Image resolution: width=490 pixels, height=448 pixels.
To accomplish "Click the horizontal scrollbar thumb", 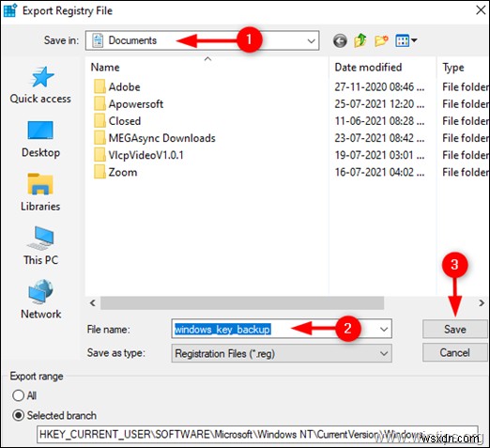I will (242, 302).
